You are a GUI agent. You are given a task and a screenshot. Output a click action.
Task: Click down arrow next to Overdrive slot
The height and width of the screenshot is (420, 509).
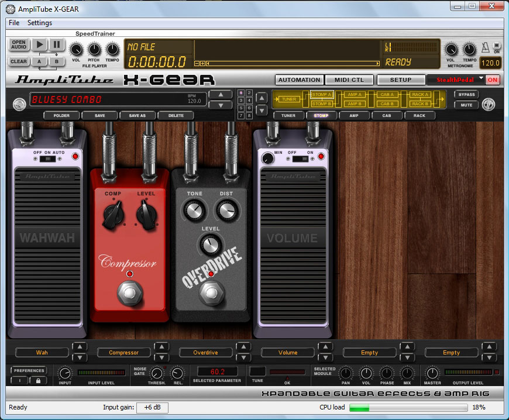click(x=243, y=357)
